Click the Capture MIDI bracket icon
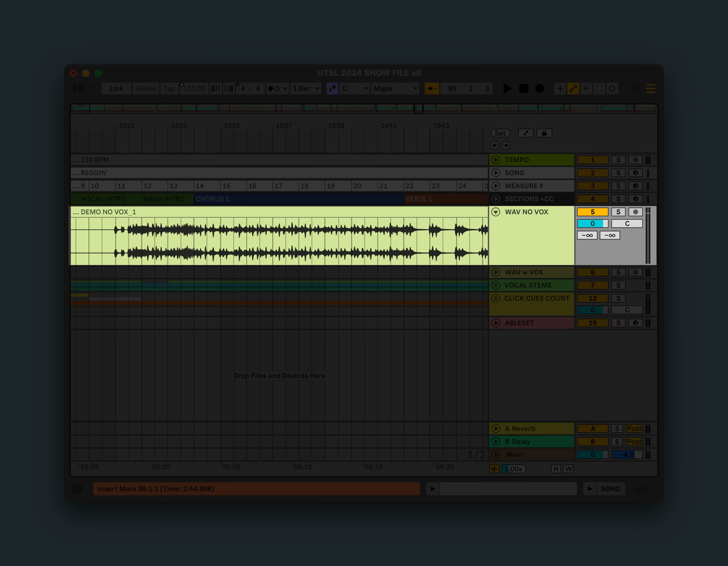The width and height of the screenshot is (728, 566). pyautogui.click(x=599, y=89)
